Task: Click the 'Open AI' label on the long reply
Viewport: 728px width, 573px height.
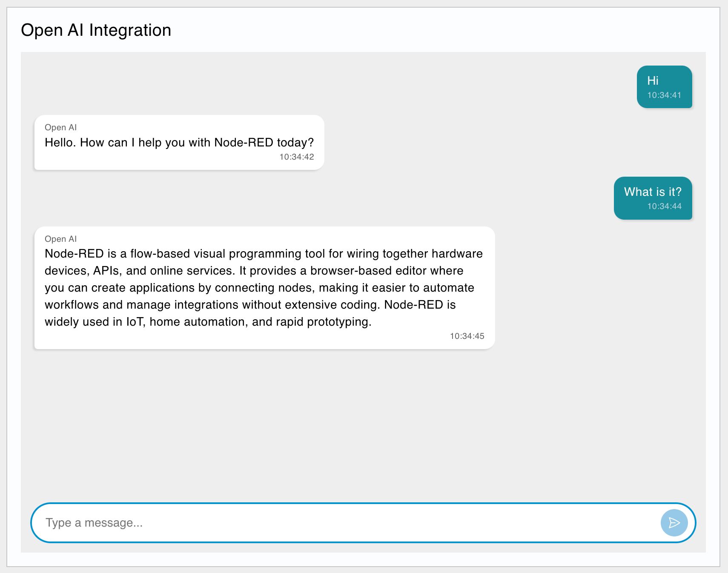Action: [60, 239]
